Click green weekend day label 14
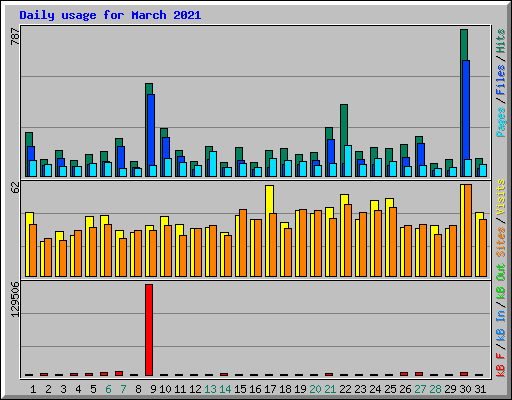 [x=225, y=389]
